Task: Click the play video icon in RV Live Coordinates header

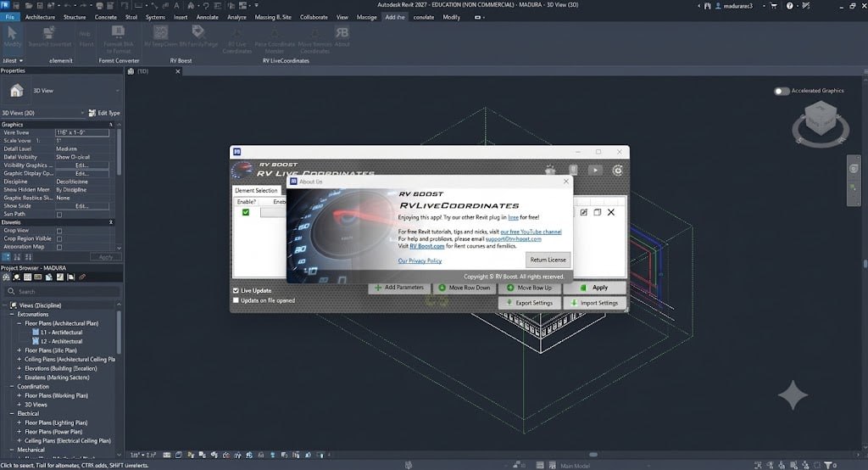Action: 595,171
